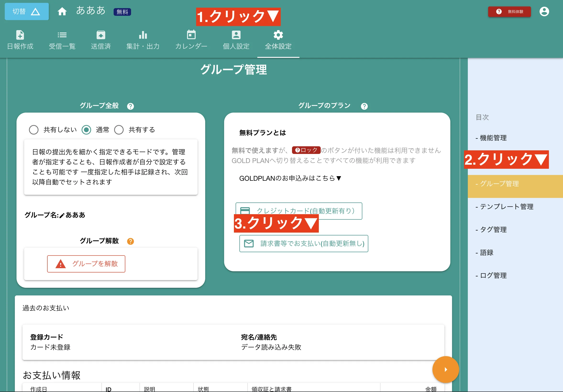Choose クレジットカード(自動更新有り) payment
The image size is (563, 392).
(x=299, y=211)
